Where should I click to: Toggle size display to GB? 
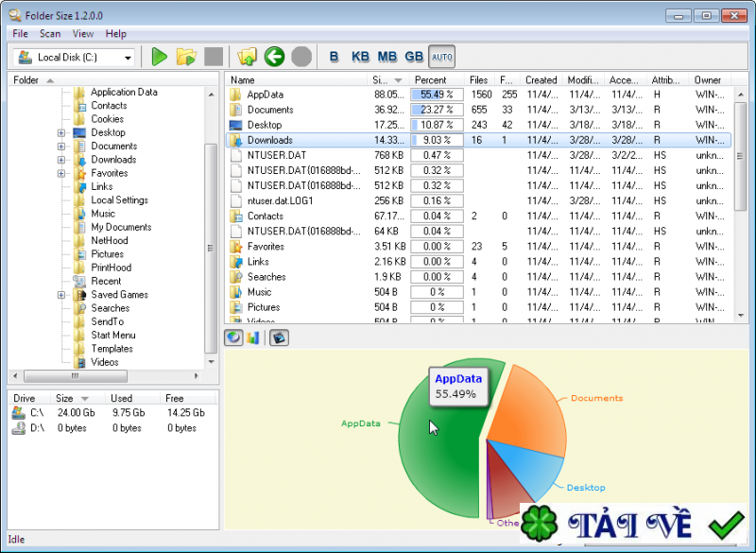[x=414, y=57]
